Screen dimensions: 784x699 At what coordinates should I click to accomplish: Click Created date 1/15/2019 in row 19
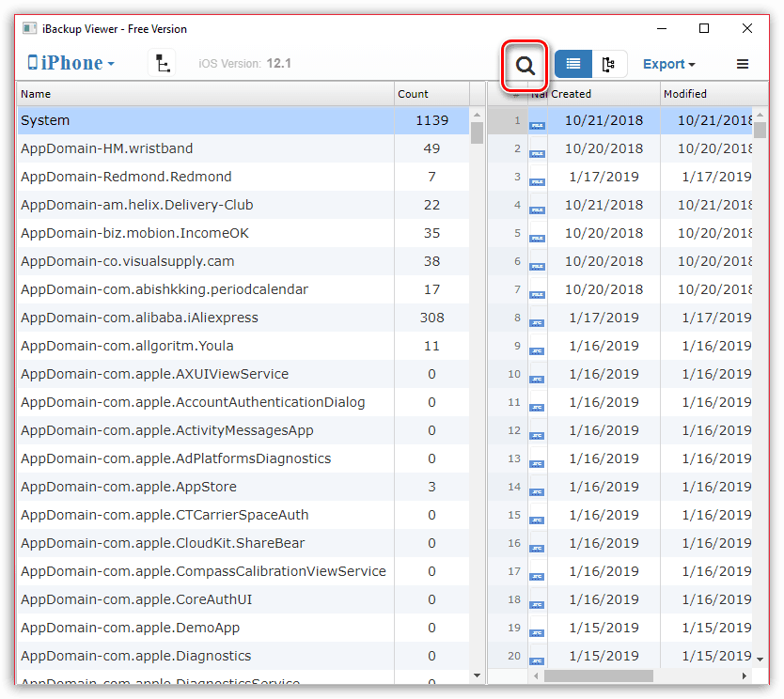click(x=604, y=628)
